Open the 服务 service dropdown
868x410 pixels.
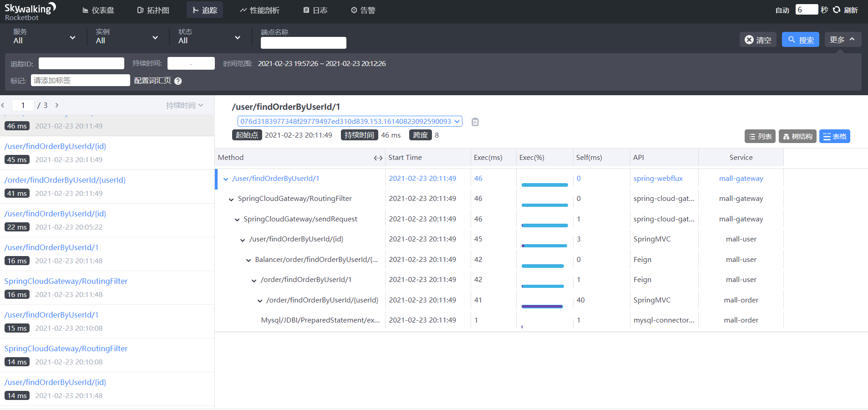click(x=44, y=36)
